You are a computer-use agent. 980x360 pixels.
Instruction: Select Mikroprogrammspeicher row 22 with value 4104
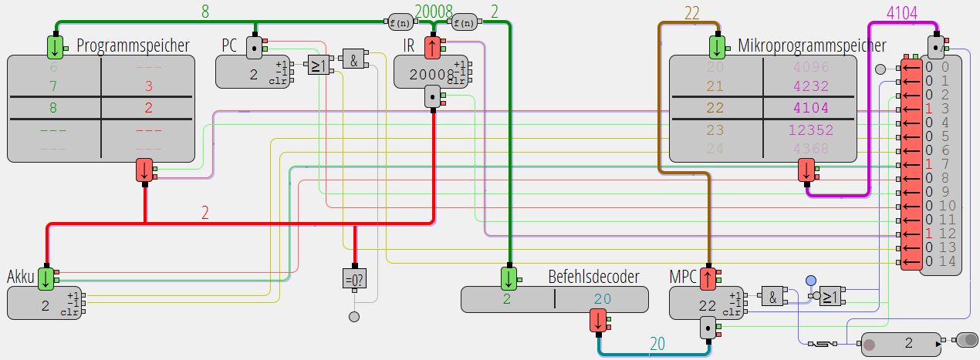[x=762, y=109]
